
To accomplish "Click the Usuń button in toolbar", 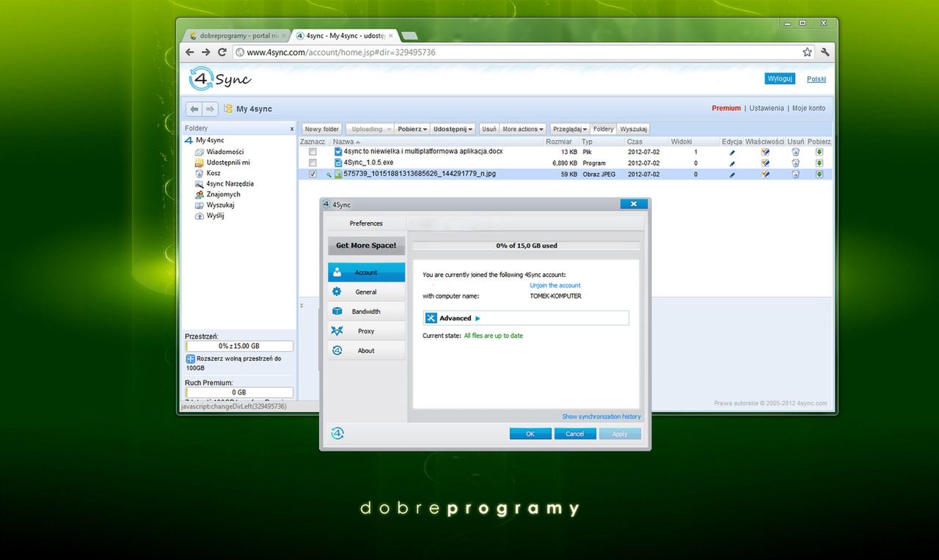I will click(x=489, y=129).
